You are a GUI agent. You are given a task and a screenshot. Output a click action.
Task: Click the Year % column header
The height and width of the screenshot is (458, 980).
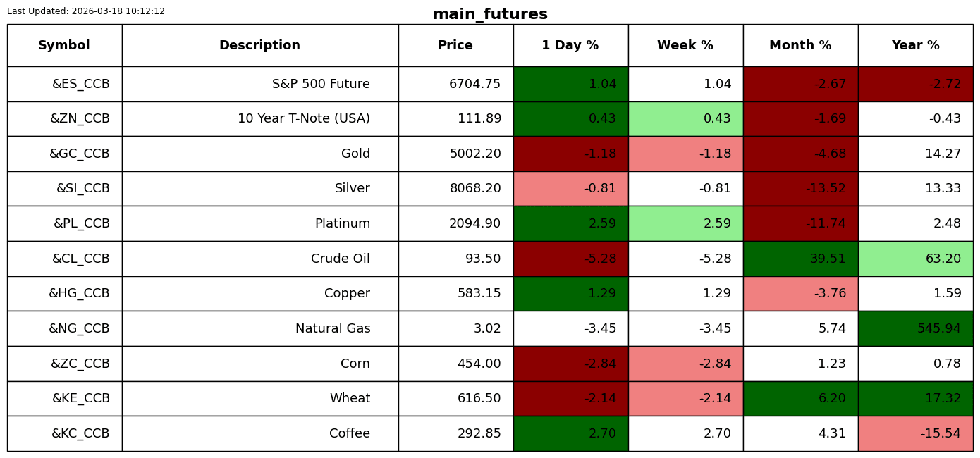[915, 45]
